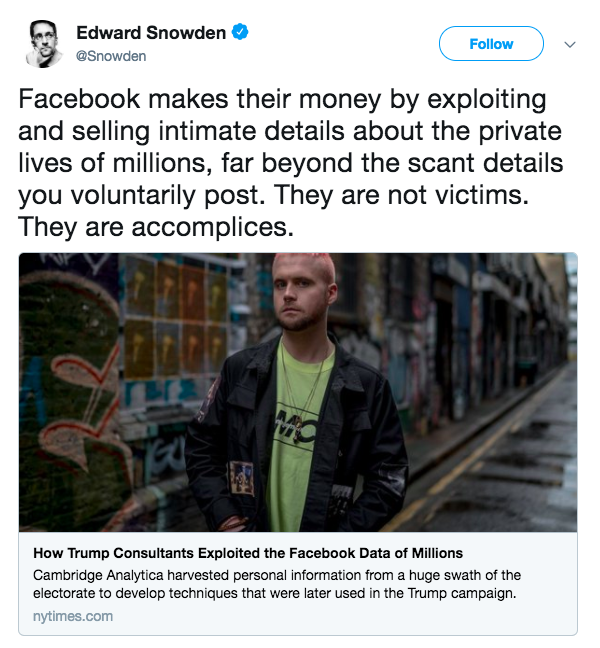Visit the nytimes.com source link
Viewport: 600px width, 648px height.
click(73, 616)
